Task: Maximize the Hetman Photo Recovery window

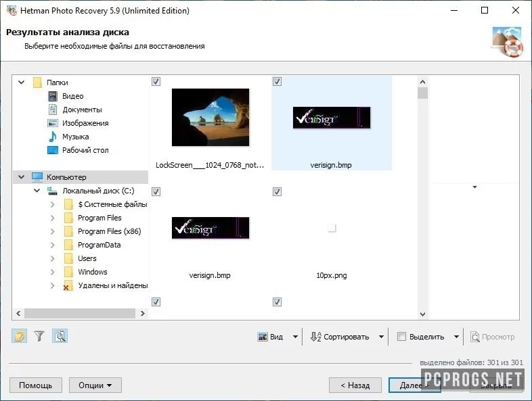Action: [485, 11]
